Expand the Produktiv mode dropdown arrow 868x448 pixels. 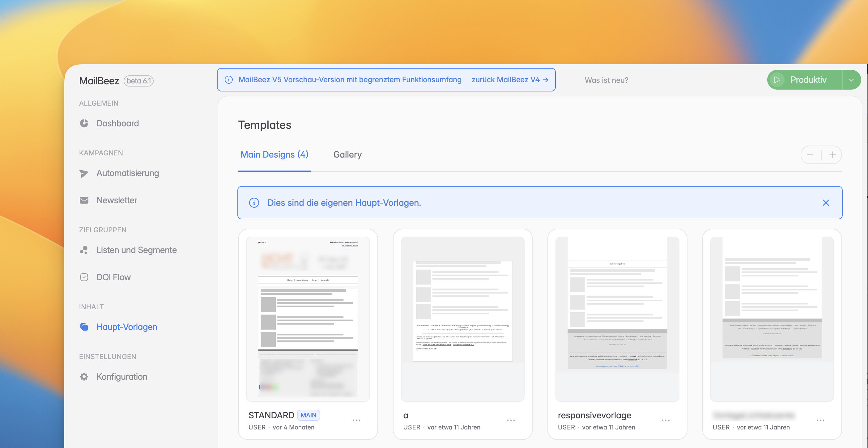click(851, 80)
